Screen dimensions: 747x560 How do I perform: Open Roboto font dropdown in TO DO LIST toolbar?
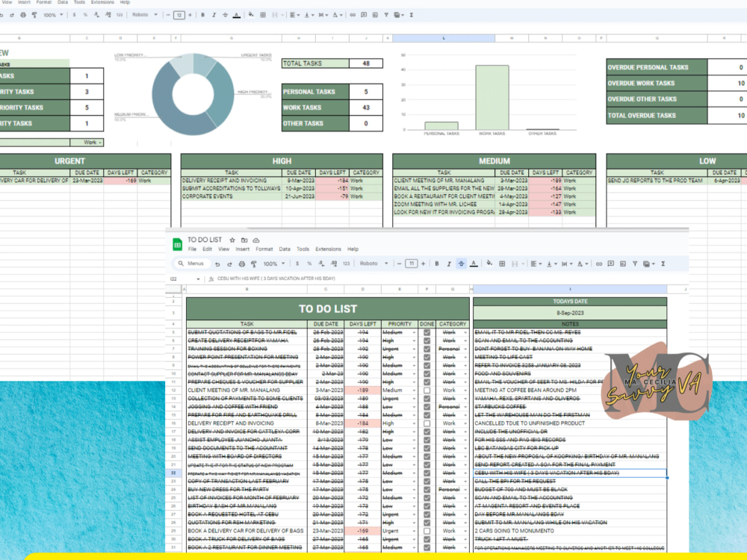tap(373, 264)
